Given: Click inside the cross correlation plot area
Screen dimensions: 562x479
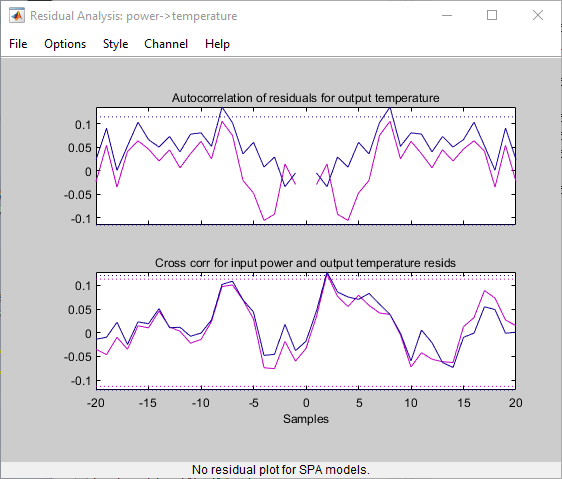Looking at the screenshot, I should click(x=306, y=331).
